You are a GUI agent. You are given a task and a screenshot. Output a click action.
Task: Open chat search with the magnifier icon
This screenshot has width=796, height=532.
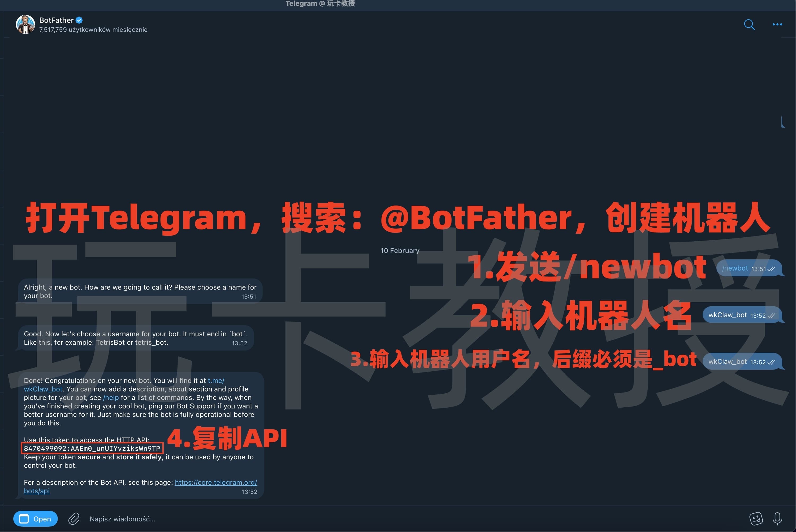pyautogui.click(x=749, y=24)
